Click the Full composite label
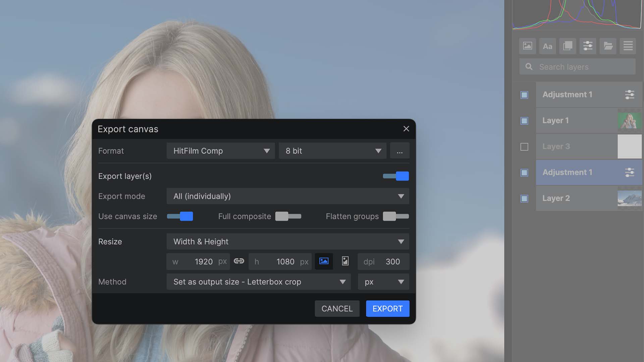This screenshot has height=362, width=644. coord(245,216)
